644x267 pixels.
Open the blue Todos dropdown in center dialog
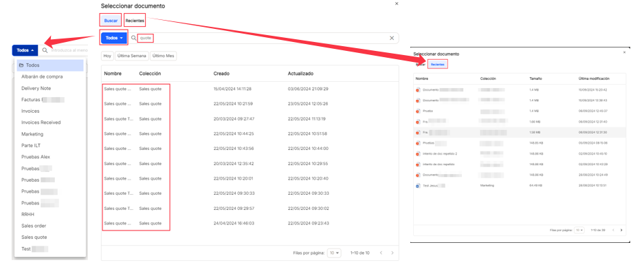point(114,38)
